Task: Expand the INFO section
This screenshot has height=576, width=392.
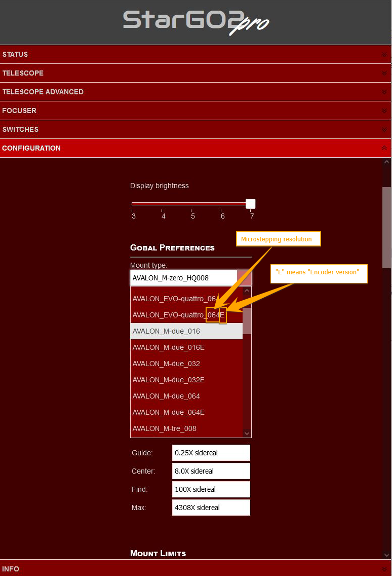Action: (195, 568)
